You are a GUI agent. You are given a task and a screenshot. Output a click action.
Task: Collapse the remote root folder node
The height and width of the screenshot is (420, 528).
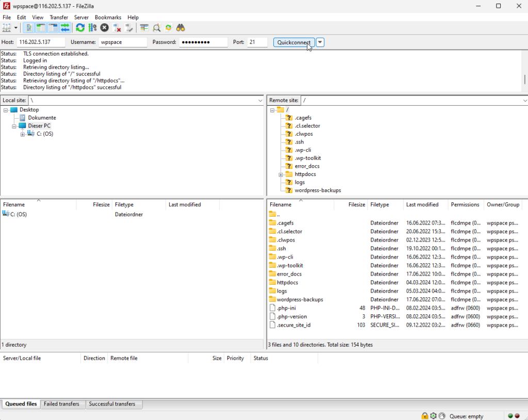(x=272, y=110)
